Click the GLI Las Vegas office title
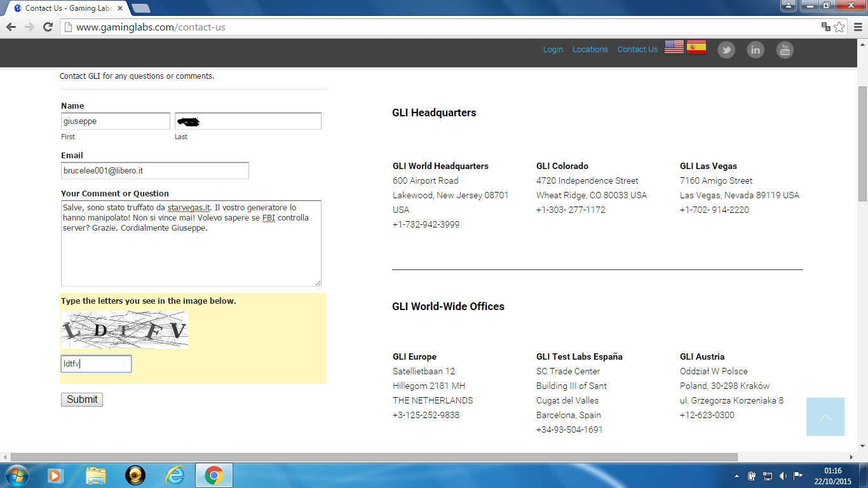 [709, 166]
